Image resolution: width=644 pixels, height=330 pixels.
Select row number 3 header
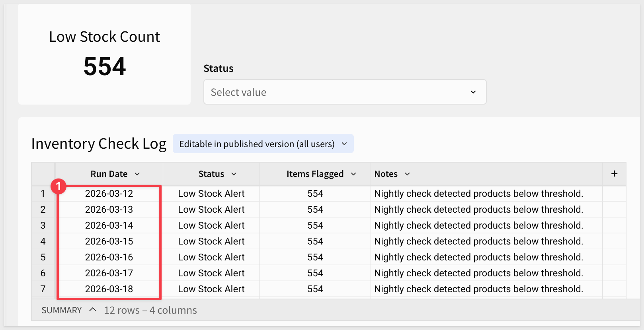pyautogui.click(x=43, y=225)
